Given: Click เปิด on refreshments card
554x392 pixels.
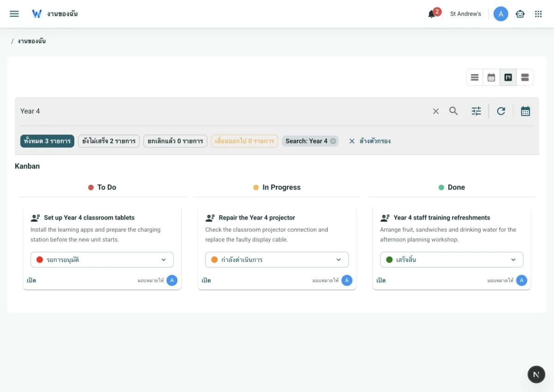Looking at the screenshot, I should [x=381, y=280].
